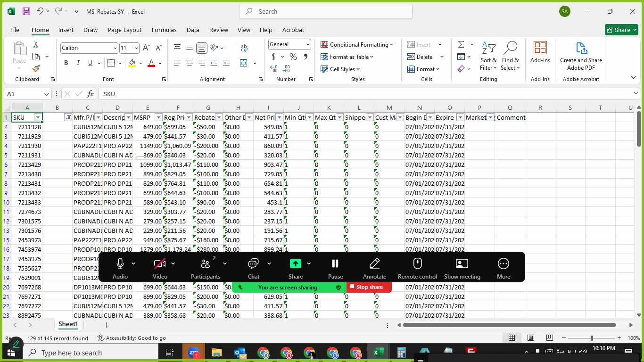Click the Format Painter brush icon
This screenshot has height=362, width=644.
(x=36, y=68)
